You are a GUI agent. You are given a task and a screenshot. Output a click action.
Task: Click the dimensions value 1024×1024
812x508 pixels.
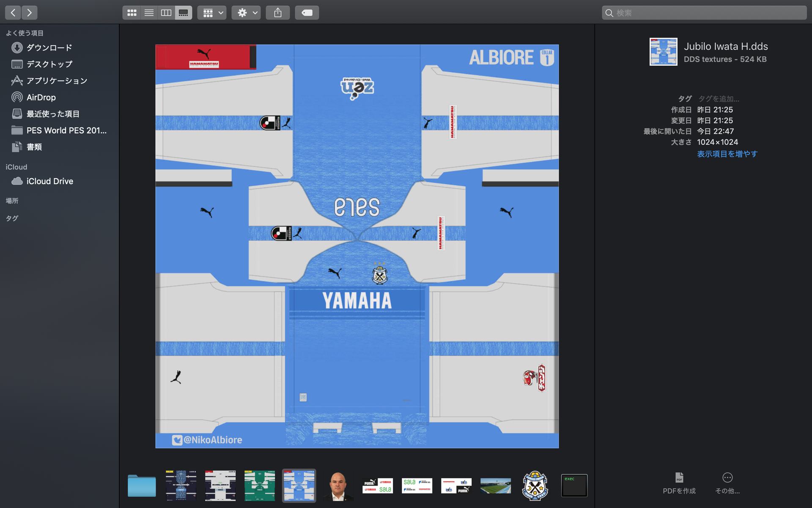tap(718, 142)
